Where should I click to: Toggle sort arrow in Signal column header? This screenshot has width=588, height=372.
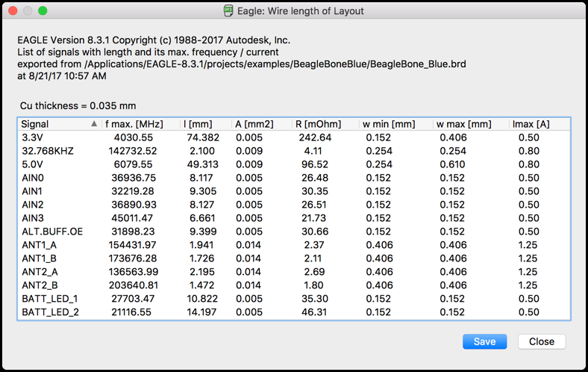coord(93,124)
